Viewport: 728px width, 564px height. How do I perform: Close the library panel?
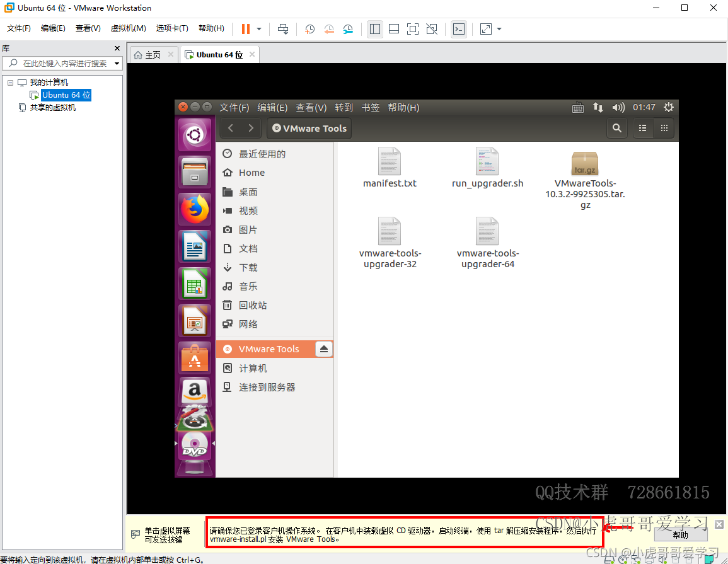click(x=117, y=49)
